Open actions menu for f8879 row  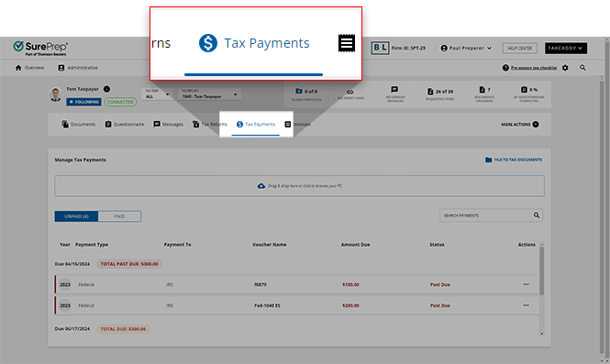526,284
